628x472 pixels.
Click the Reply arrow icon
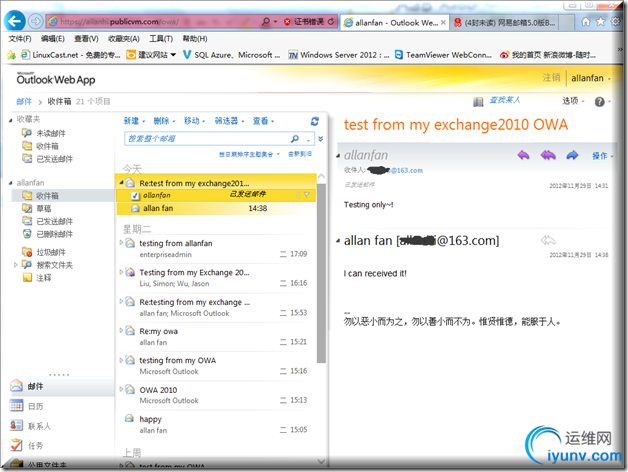pyautogui.click(x=523, y=155)
